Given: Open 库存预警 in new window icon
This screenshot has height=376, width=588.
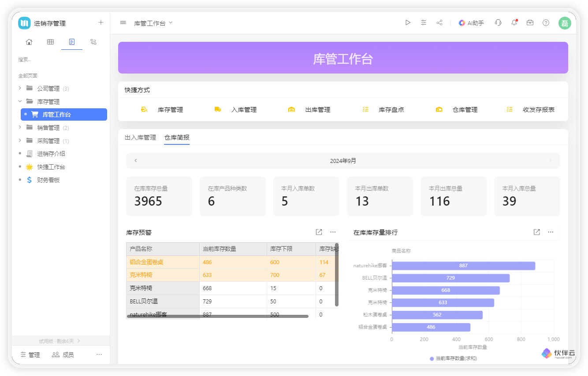Looking at the screenshot, I should click(319, 232).
